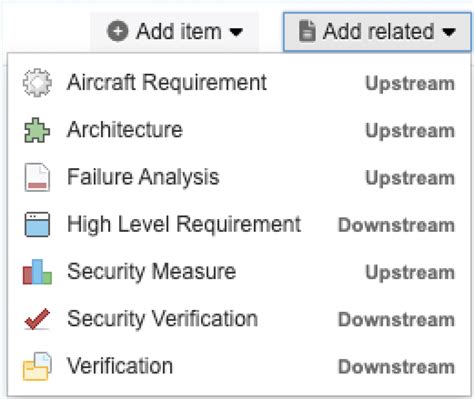The image size is (474, 399).
Task: Click the plus circle icon in Add item
Action: (117, 32)
